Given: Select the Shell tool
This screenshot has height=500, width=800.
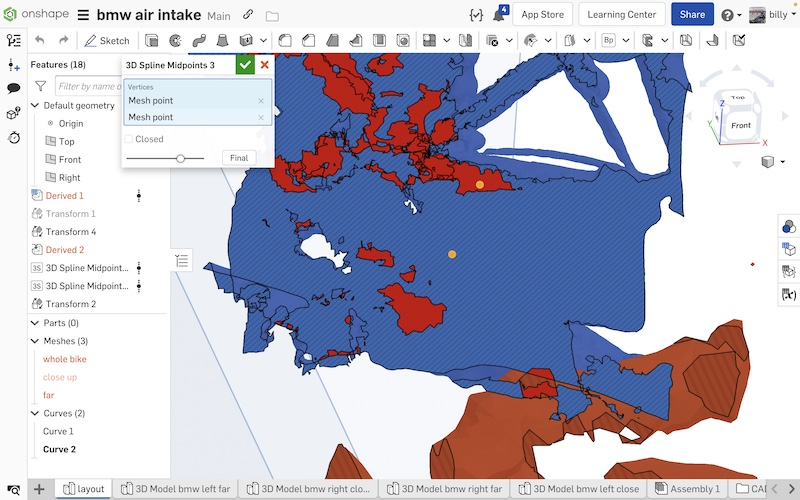Looking at the screenshot, I should pyautogui.click(x=379, y=40).
